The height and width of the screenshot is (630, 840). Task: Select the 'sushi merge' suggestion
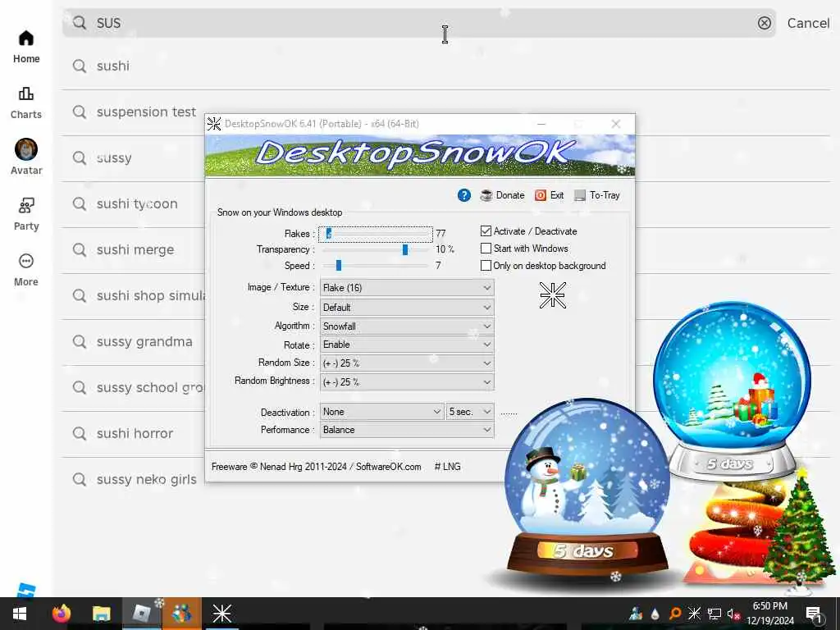[134, 250]
